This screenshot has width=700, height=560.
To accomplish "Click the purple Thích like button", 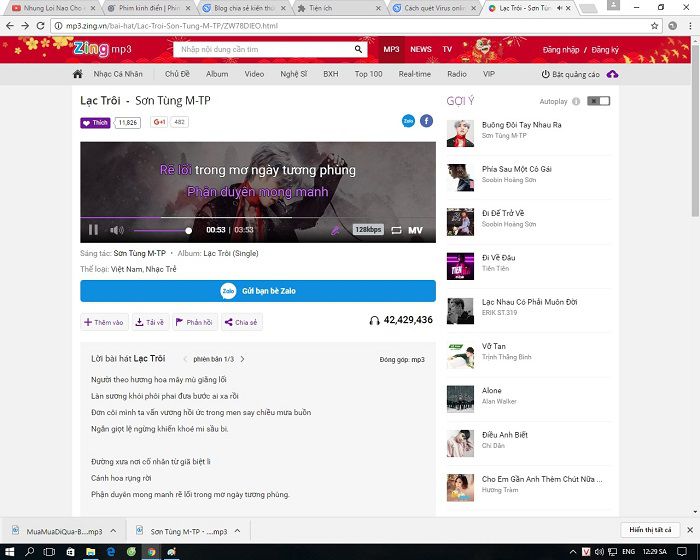I will pos(95,122).
